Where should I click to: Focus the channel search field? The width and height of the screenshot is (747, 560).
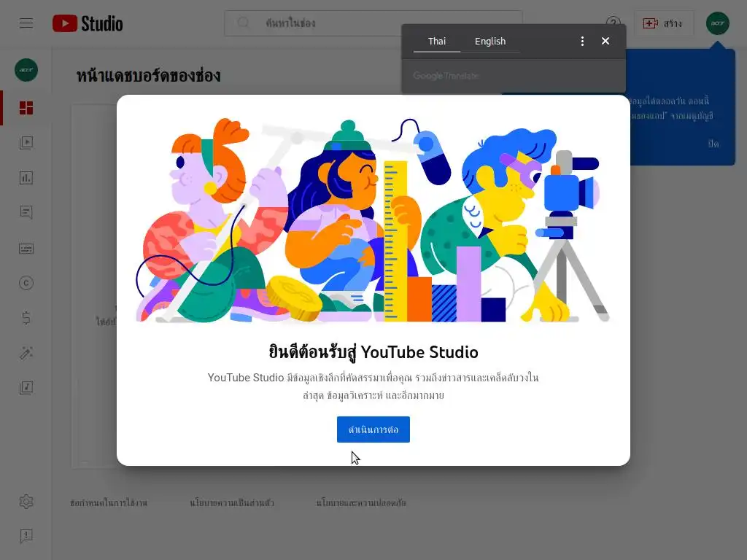373,23
